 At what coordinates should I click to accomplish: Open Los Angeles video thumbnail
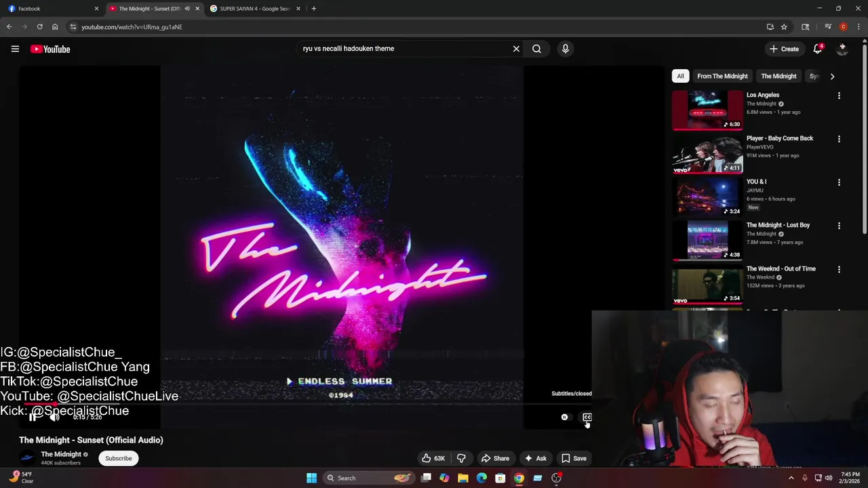(x=707, y=109)
